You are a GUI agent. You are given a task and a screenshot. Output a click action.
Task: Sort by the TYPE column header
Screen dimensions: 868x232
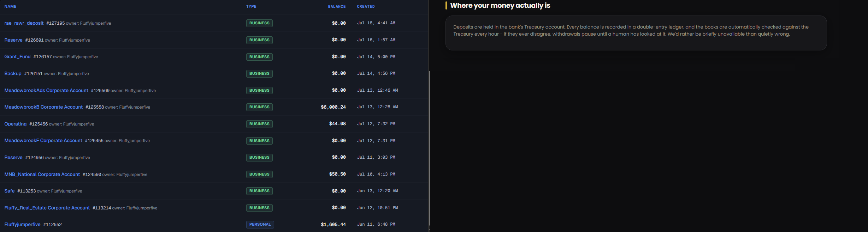[x=251, y=6]
